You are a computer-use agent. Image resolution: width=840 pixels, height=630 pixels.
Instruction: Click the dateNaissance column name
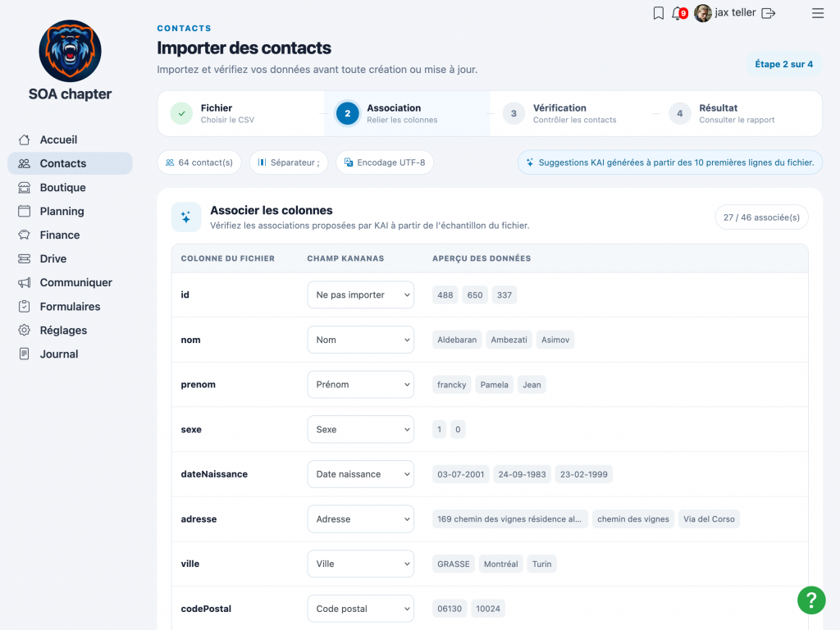coord(214,474)
